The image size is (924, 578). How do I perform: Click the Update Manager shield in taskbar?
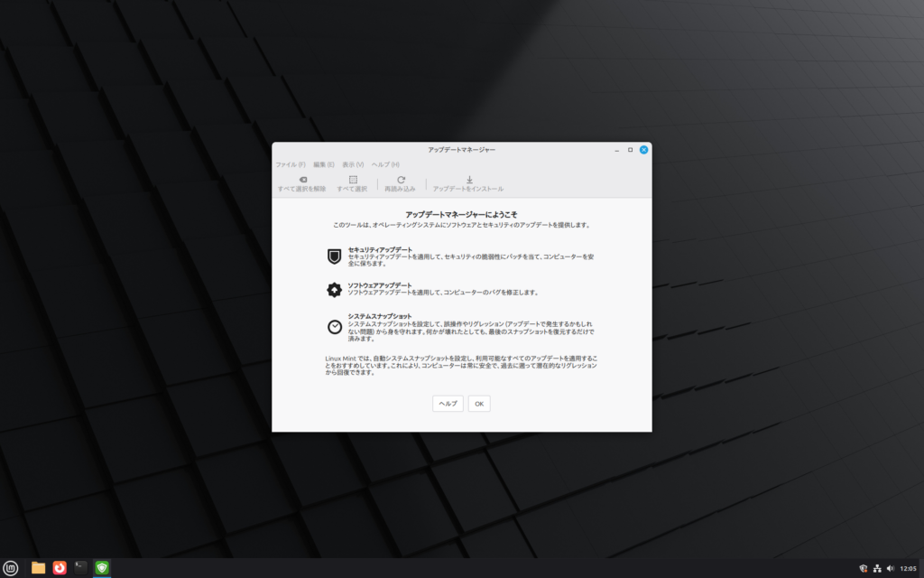tap(102, 568)
